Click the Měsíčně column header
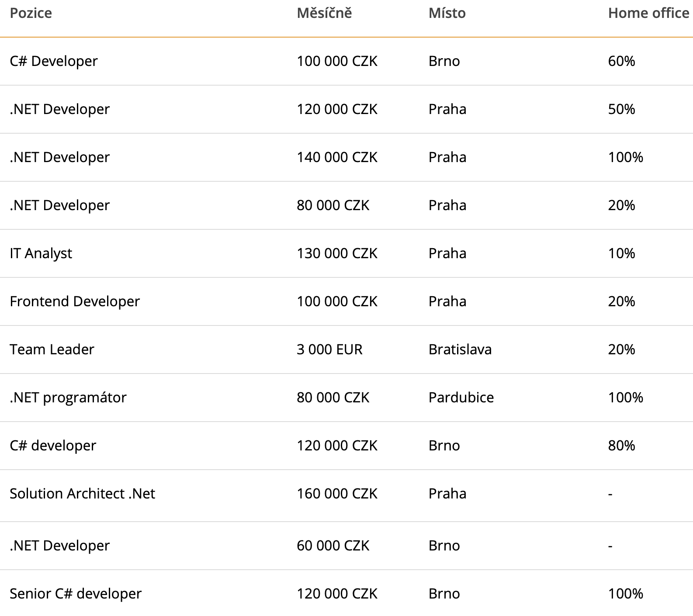693x616 pixels. click(324, 13)
